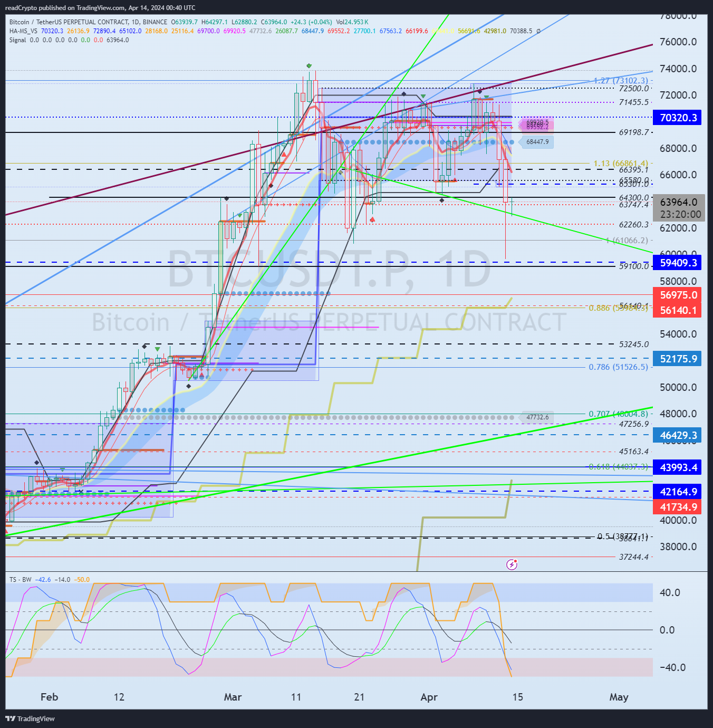The width and height of the screenshot is (713, 728).
Task: Open the TS - BW oscillator legend
Action: coord(21,580)
